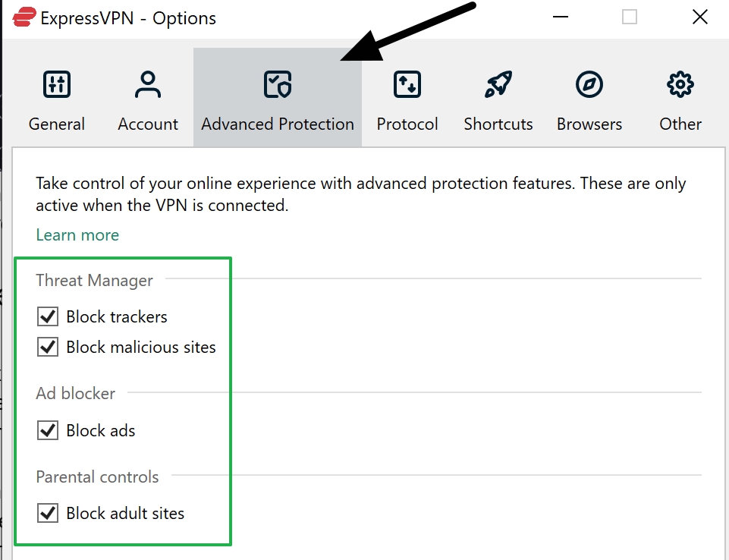The height and width of the screenshot is (560, 729).
Task: Uncheck Block malicious sites
Action: tap(47, 347)
